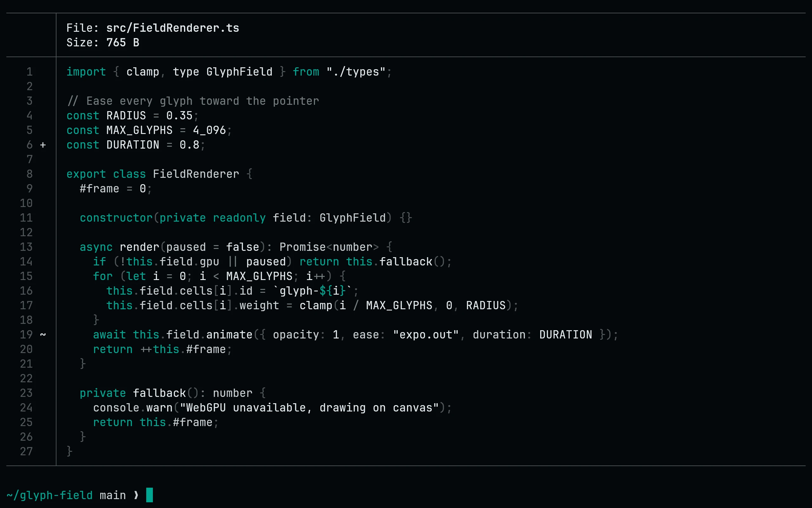Click 'GlyphField' in the import on line 1
This screenshot has height=508, width=812.
pos(239,72)
